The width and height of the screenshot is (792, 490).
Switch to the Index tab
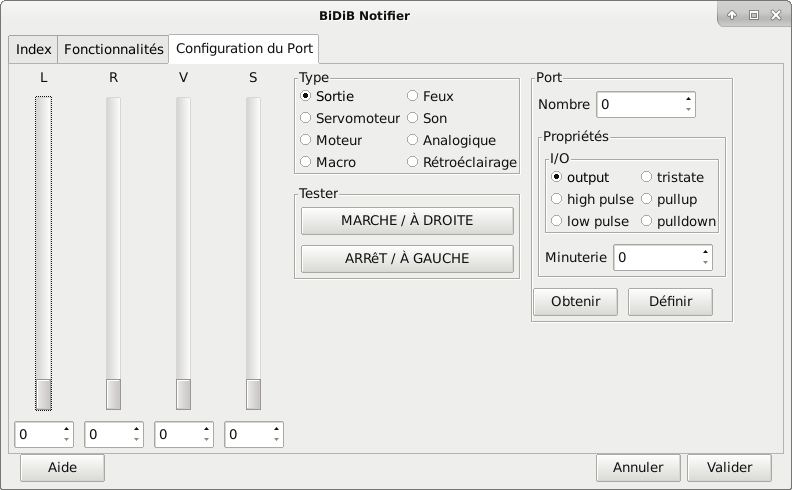34,49
